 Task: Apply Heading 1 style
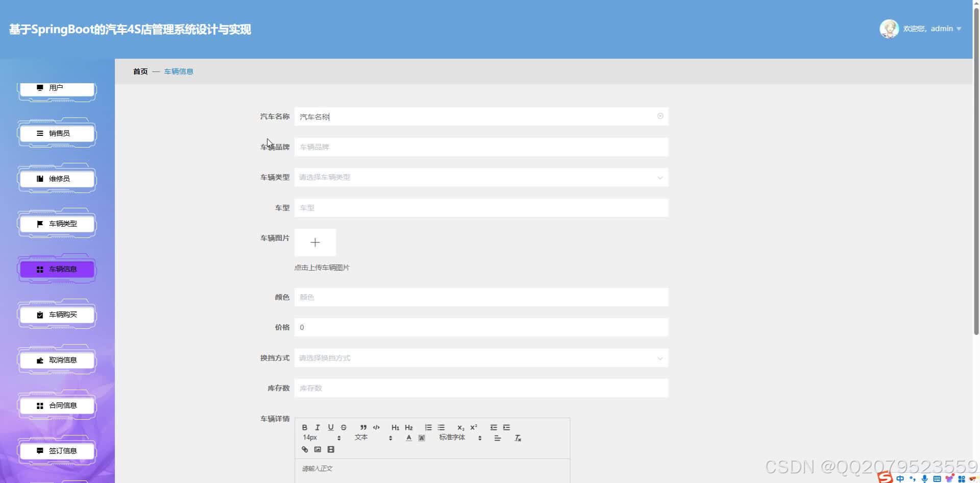pyautogui.click(x=396, y=427)
